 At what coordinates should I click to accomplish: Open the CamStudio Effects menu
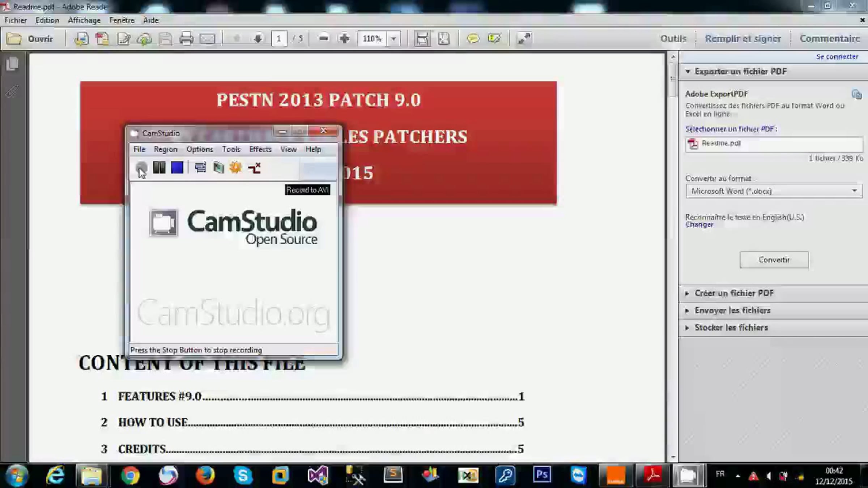[x=260, y=149]
